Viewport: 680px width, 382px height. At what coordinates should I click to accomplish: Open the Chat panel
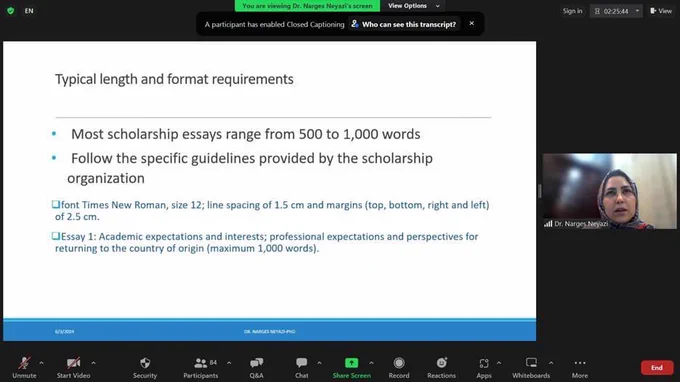pyautogui.click(x=301, y=367)
